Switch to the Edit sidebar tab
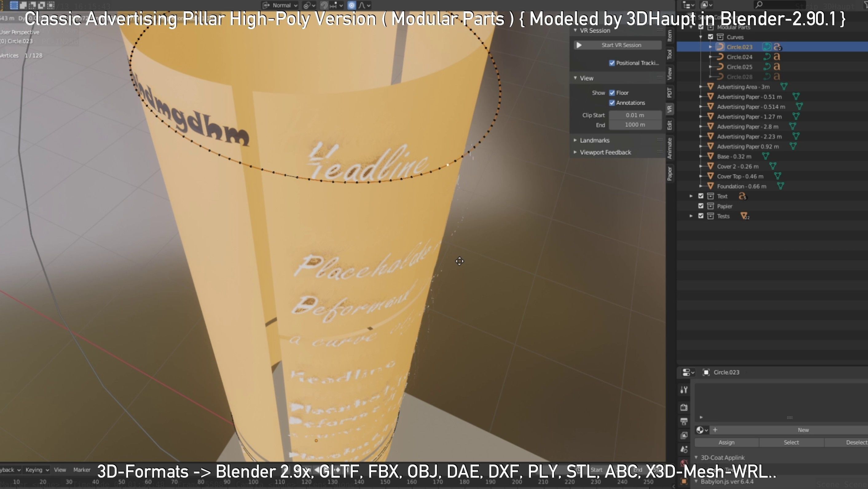The image size is (868, 489). coord(670,125)
